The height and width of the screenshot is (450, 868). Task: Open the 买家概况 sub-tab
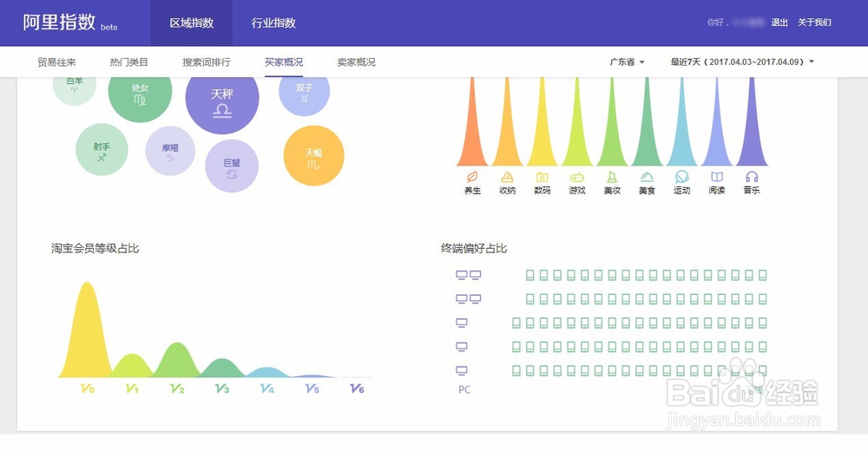pos(284,62)
